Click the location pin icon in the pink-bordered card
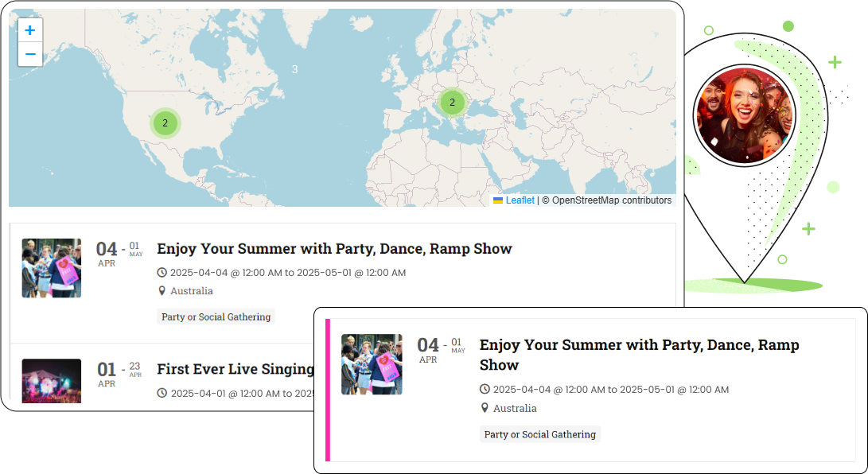Screen dimensions: 868x474 click(x=485, y=408)
